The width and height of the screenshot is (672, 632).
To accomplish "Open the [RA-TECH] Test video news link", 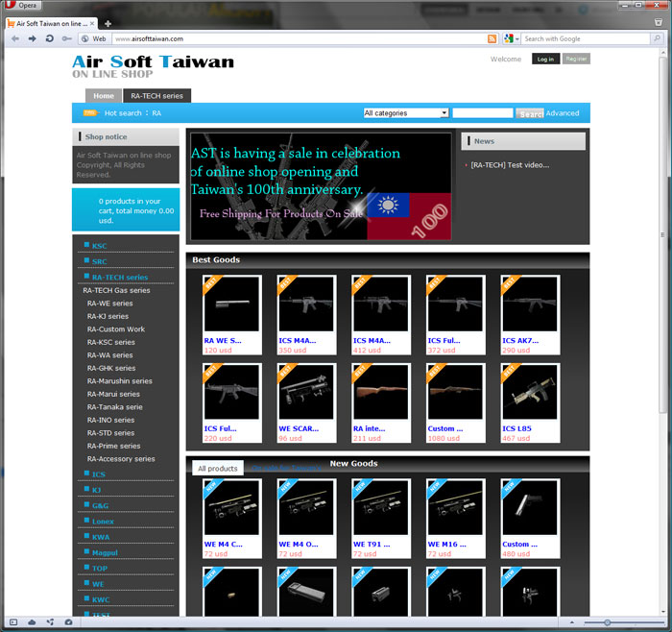I will pyautogui.click(x=510, y=165).
